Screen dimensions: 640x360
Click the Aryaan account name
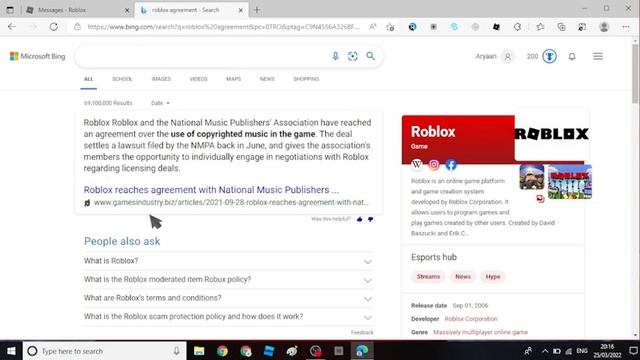(486, 56)
